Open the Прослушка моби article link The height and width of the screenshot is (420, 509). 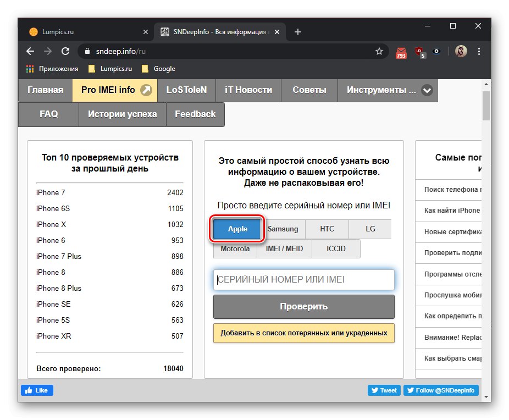pos(452,295)
